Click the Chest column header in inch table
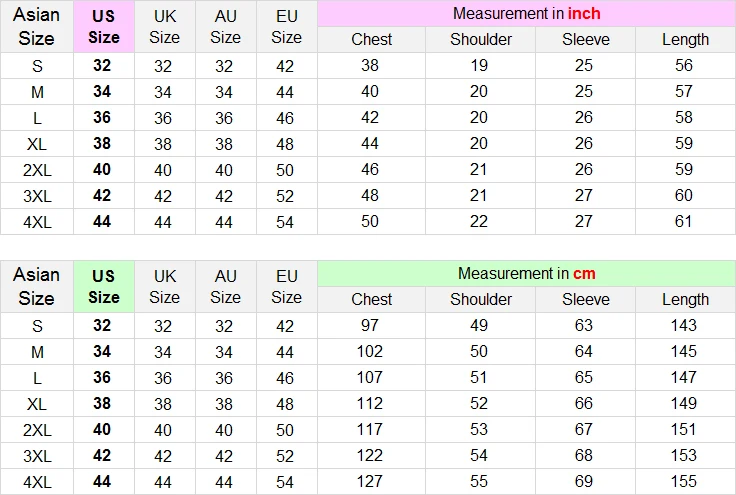The height and width of the screenshot is (495, 736). point(371,39)
